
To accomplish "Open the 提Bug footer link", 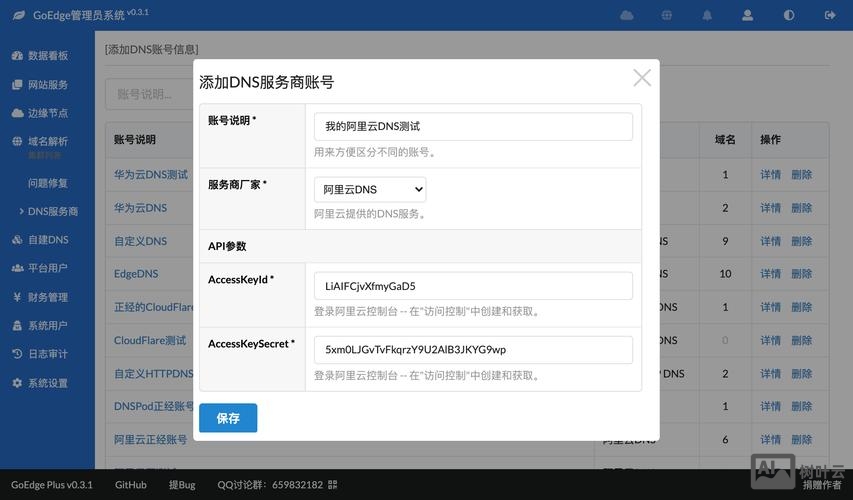I will (182, 484).
